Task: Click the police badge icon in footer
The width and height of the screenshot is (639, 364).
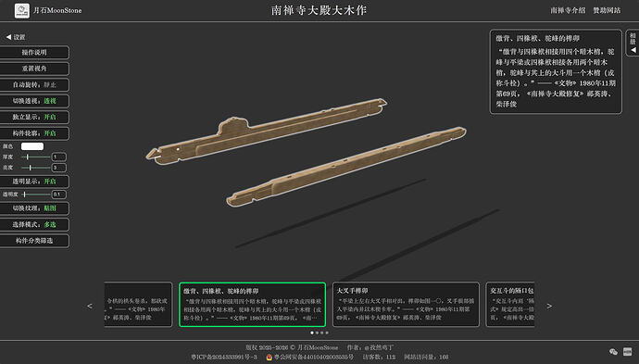Action: [x=269, y=358]
